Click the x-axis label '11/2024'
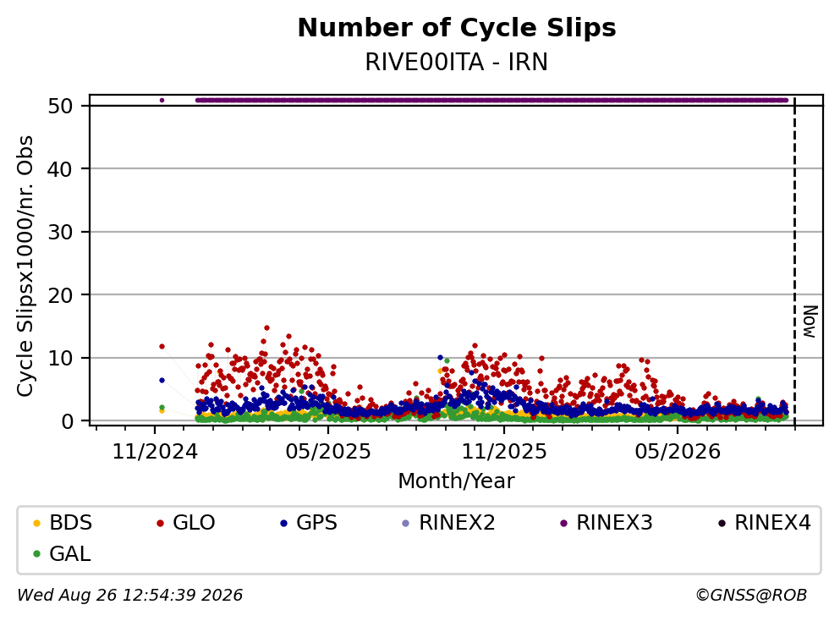The width and height of the screenshot is (840, 621). [155, 452]
